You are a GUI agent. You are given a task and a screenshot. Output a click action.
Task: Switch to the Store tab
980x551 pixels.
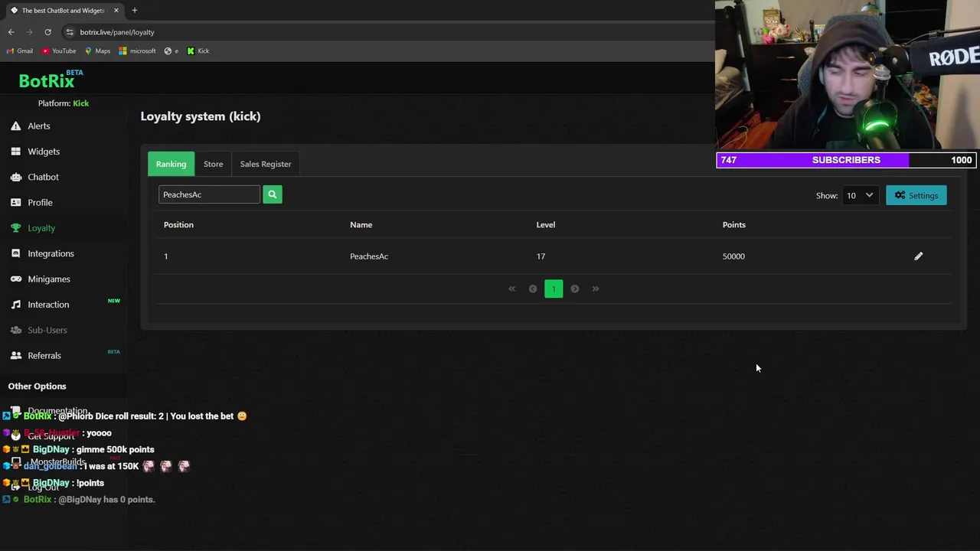tap(213, 164)
